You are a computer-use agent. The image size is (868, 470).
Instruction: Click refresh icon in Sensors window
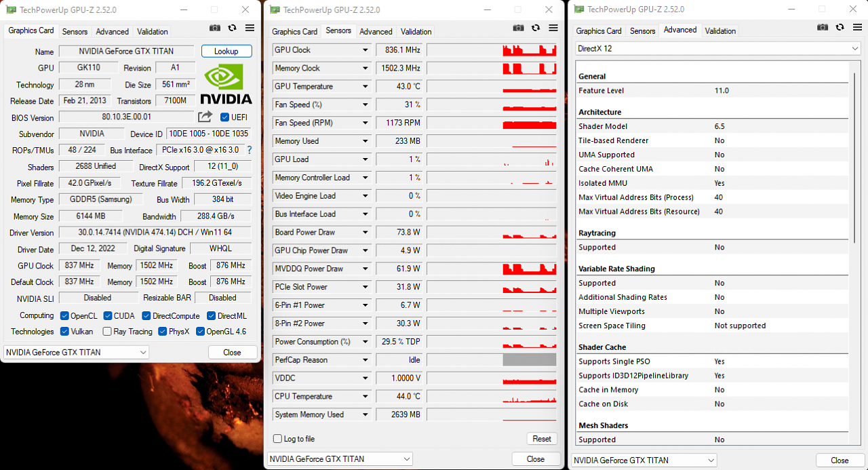click(536, 28)
